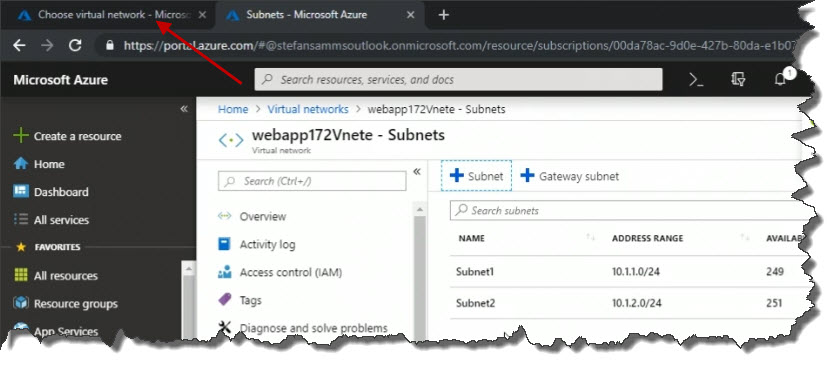This screenshot has width=838, height=372.
Task: Click the Tags icon
Action: (x=225, y=299)
